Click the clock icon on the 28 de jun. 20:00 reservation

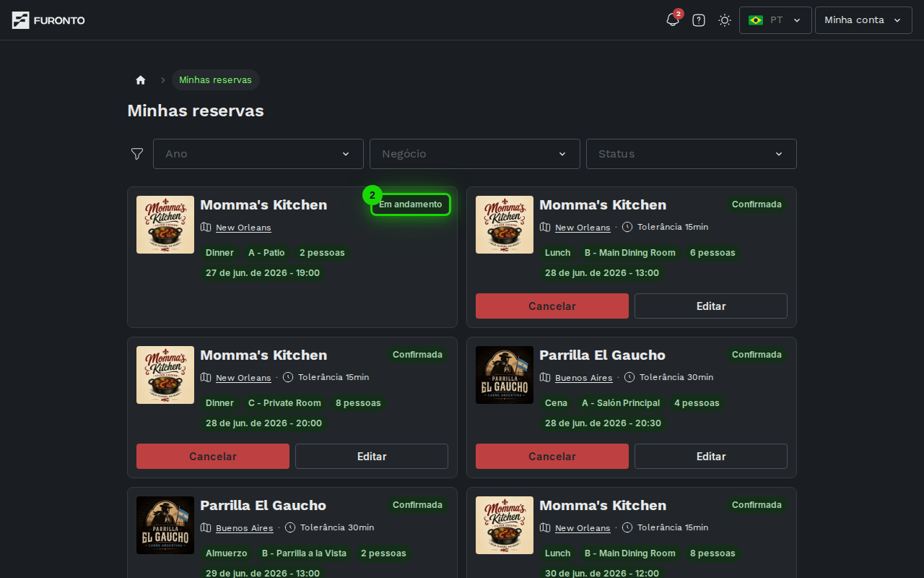[288, 377]
